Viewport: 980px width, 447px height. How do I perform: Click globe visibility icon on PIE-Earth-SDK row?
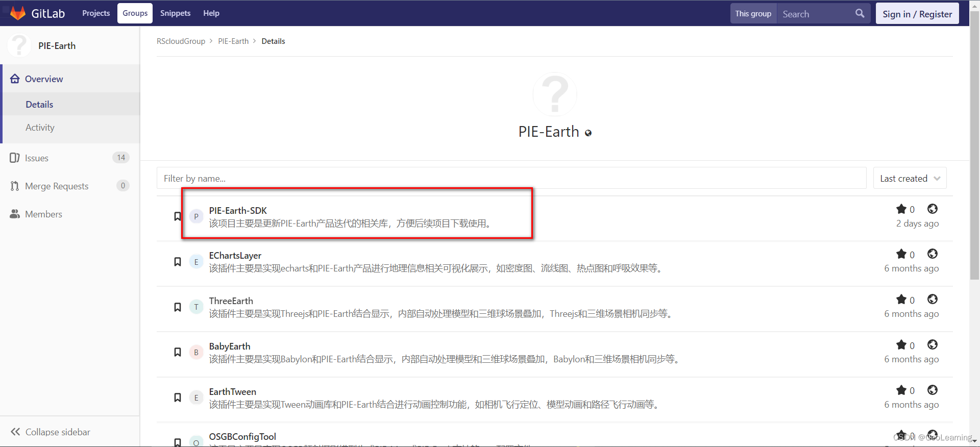[933, 209]
